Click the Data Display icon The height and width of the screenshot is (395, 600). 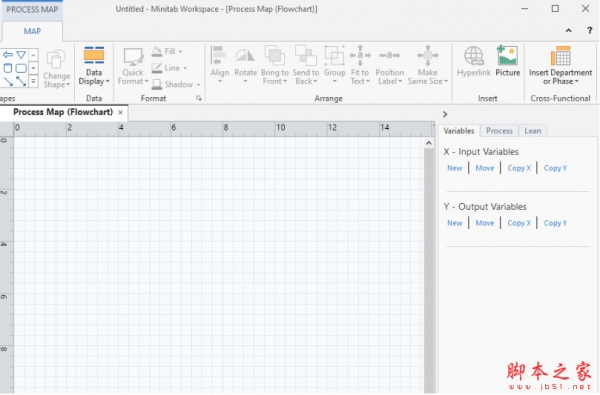tap(94, 55)
